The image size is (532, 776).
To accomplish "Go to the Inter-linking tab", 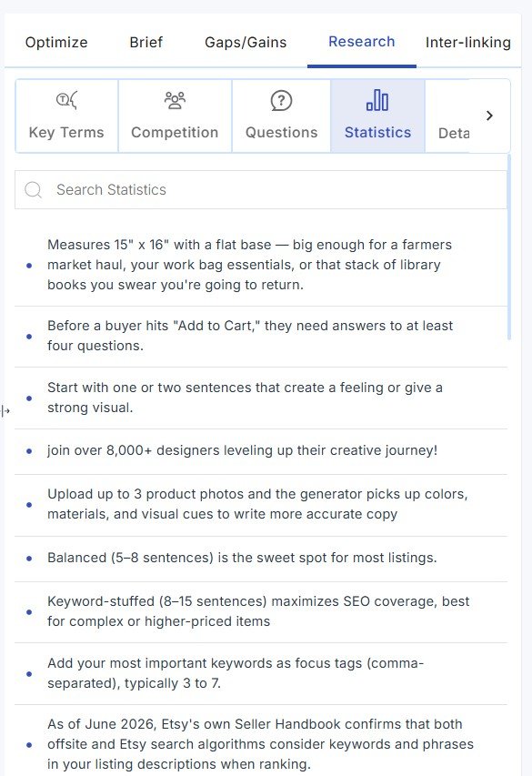I will point(468,42).
